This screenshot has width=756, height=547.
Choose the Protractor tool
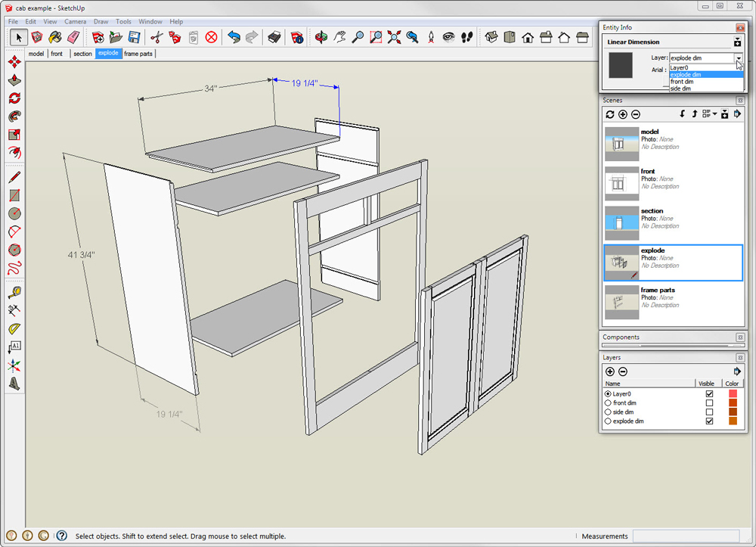click(14, 328)
